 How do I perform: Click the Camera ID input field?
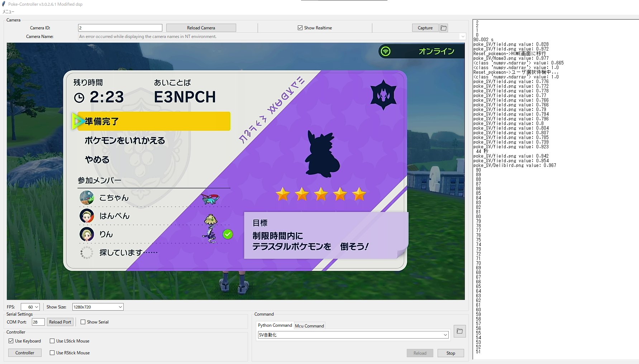pyautogui.click(x=120, y=28)
